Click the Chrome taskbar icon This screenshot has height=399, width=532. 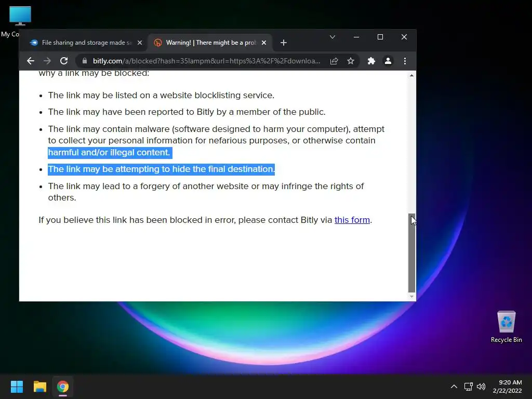pos(63,387)
